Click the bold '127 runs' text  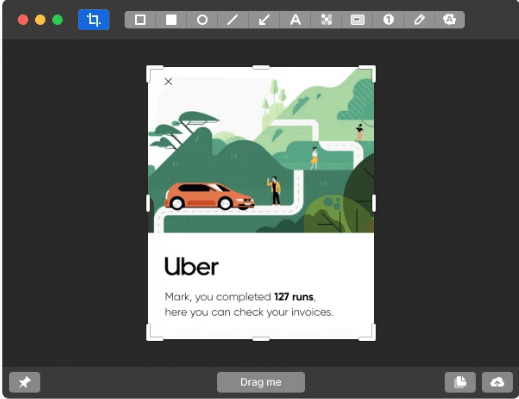tap(294, 296)
